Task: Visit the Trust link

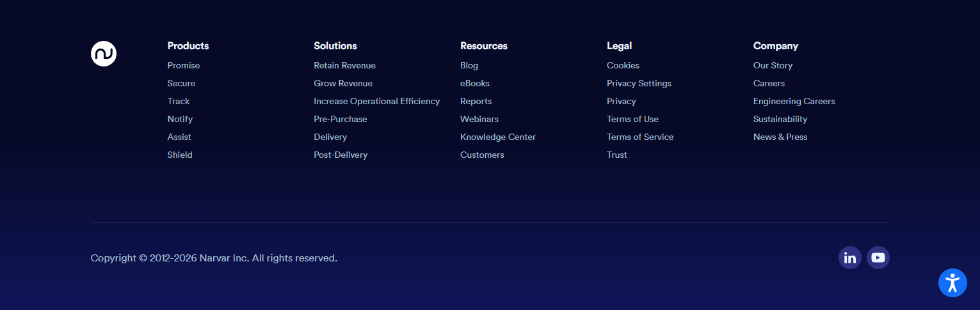Action: (x=617, y=155)
